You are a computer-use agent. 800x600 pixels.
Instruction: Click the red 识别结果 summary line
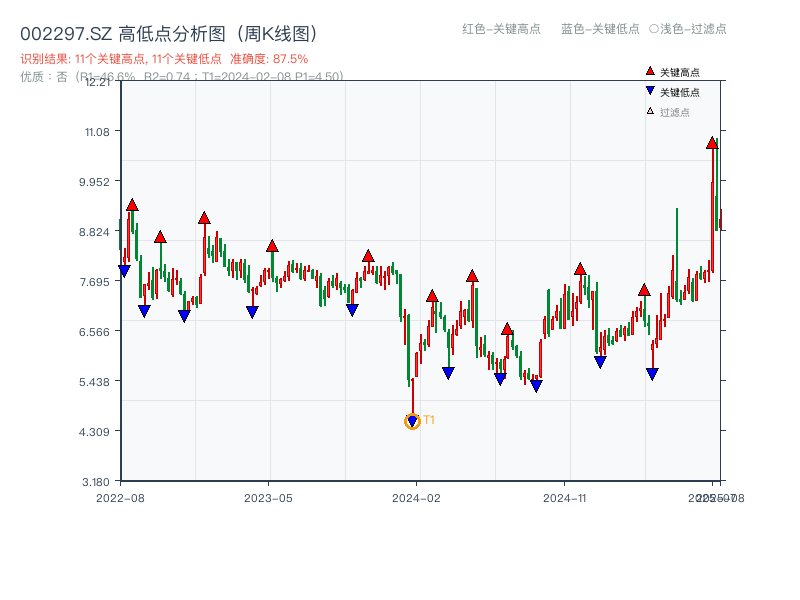[x=164, y=59]
